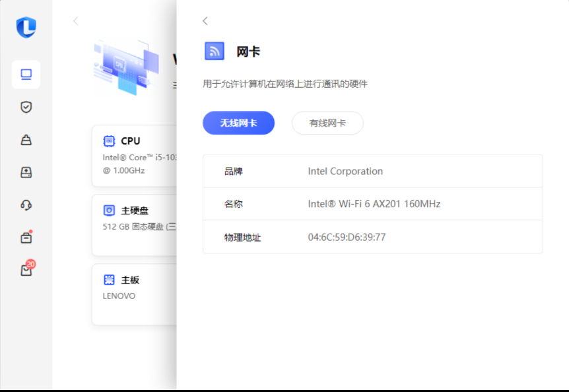The height and width of the screenshot is (392, 569).
Task: Click the LENOVO motherboard text
Action: click(x=119, y=296)
